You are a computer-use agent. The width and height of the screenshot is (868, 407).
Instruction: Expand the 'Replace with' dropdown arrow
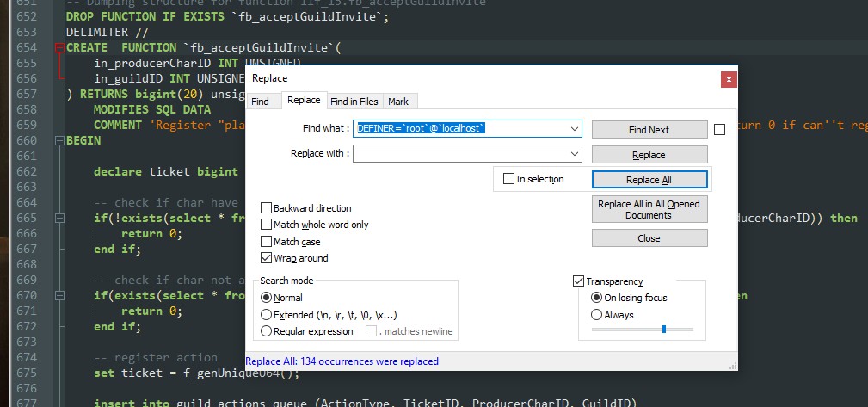pyautogui.click(x=575, y=154)
